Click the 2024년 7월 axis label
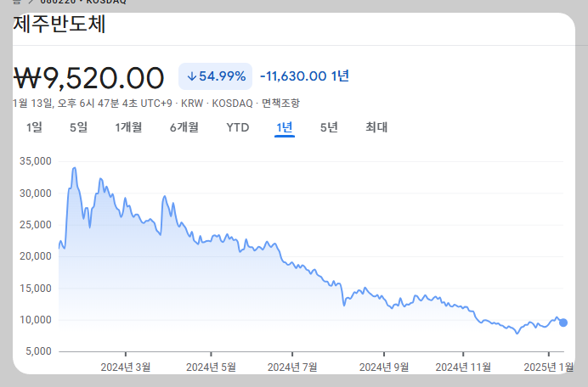The width and height of the screenshot is (588, 387). (x=292, y=367)
